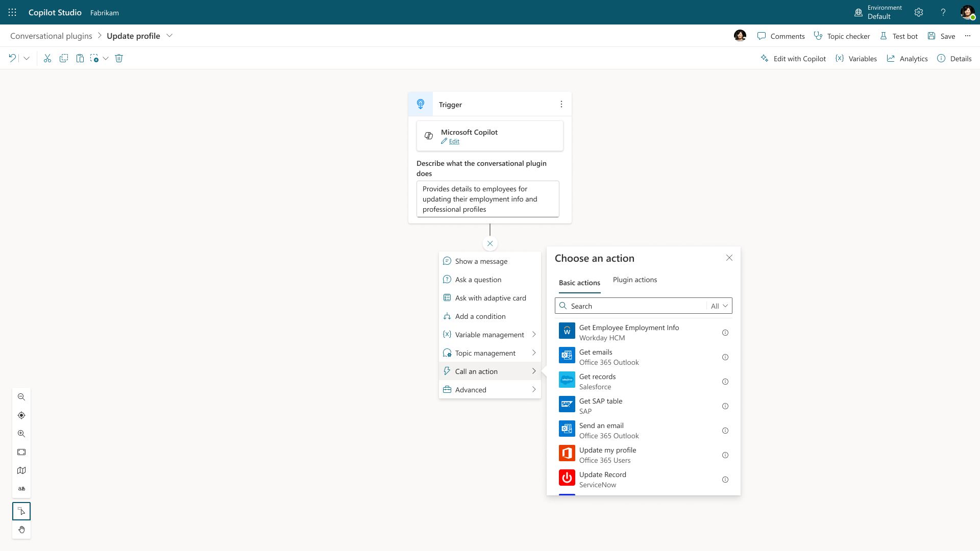Select the zoom out icon on canvas toolbar
Screen dimensions: 980x551
[x=21, y=397]
